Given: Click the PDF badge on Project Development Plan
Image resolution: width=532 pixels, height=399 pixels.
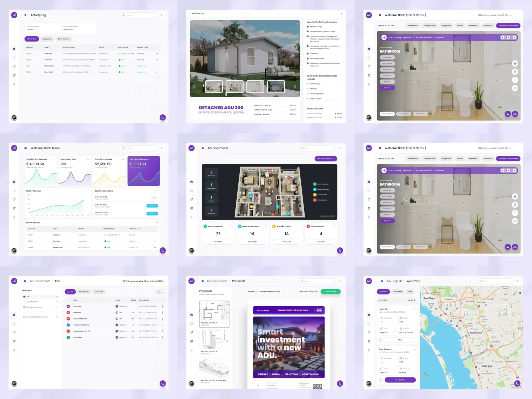Looking at the screenshot, I should tap(319, 310).
